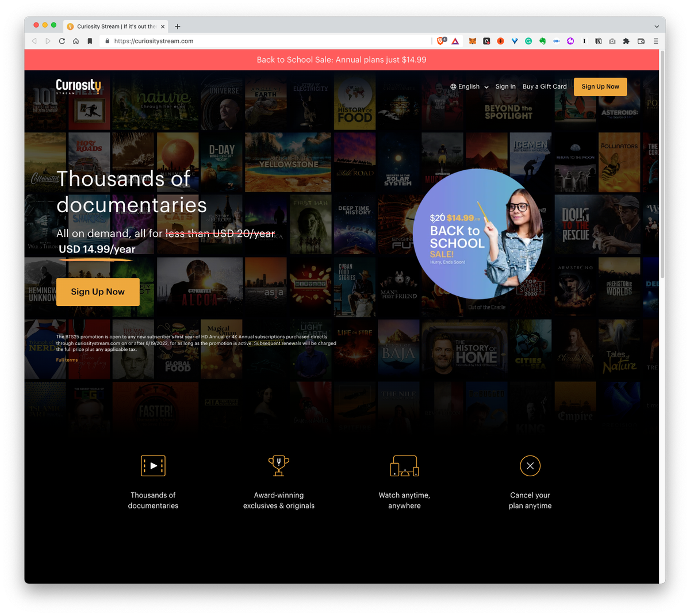The height and width of the screenshot is (616, 690).
Task: Click the Cancel plan anytime X icon
Action: click(530, 466)
